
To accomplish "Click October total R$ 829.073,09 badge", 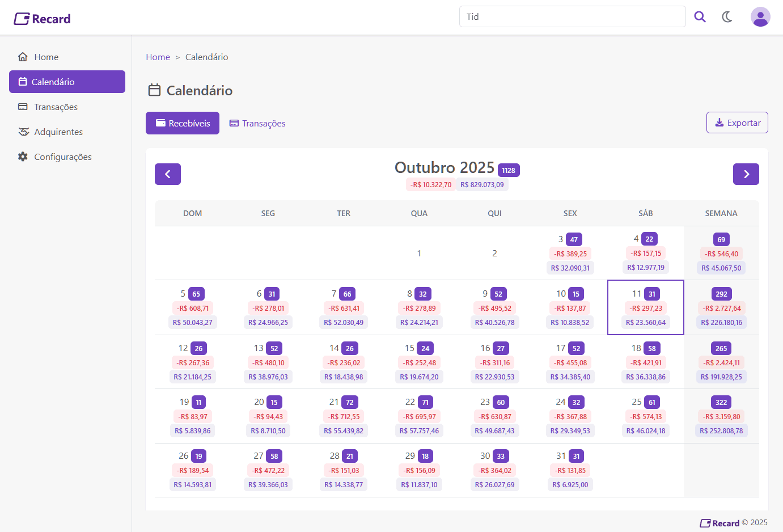I will click(x=482, y=184).
